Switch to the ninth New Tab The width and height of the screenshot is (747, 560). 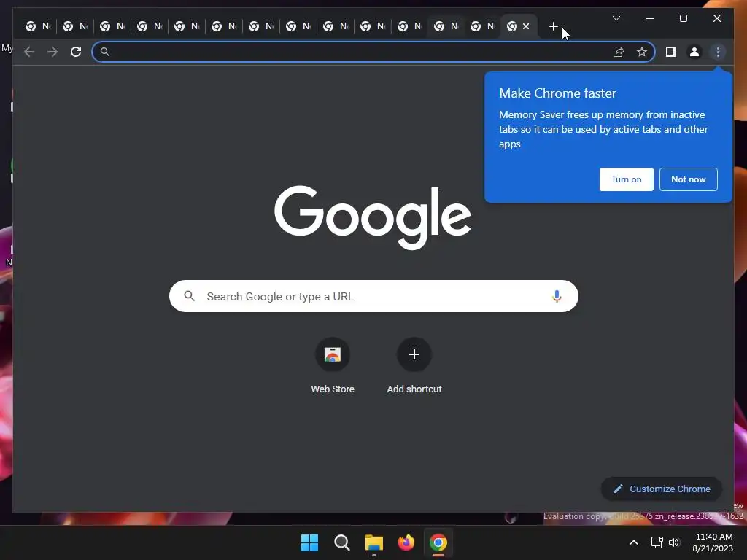pyautogui.click(x=336, y=27)
